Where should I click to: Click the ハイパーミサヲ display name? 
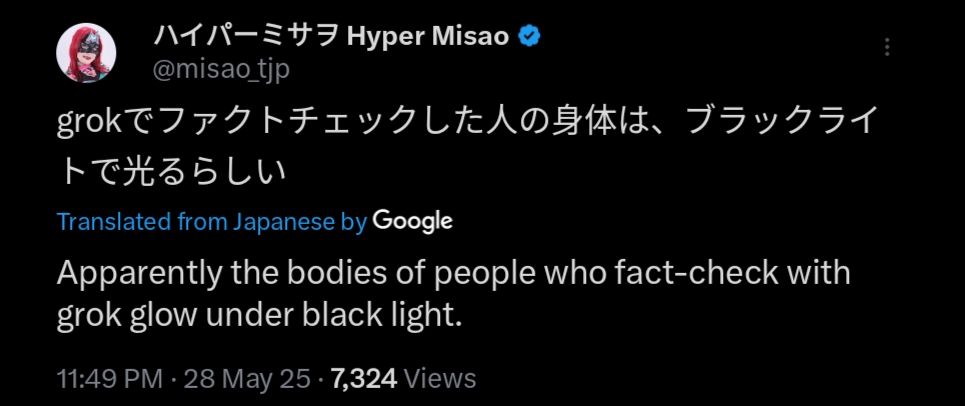tap(245, 38)
